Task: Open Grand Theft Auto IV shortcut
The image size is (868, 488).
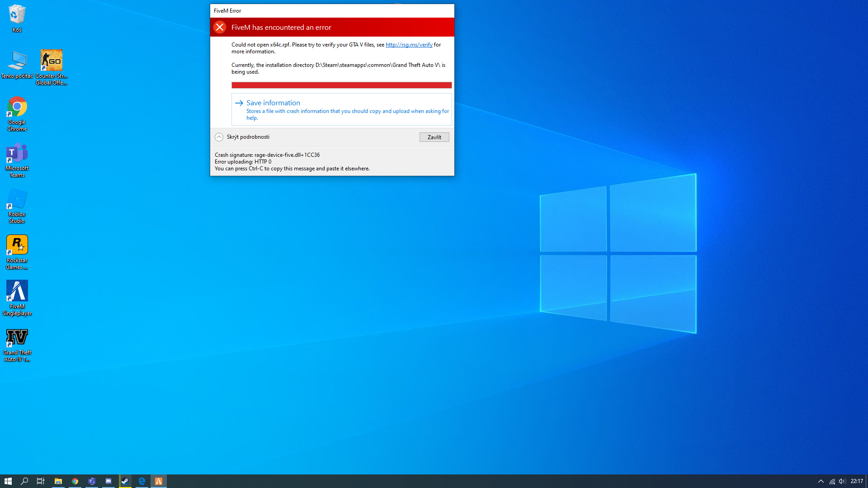Action: tap(17, 345)
